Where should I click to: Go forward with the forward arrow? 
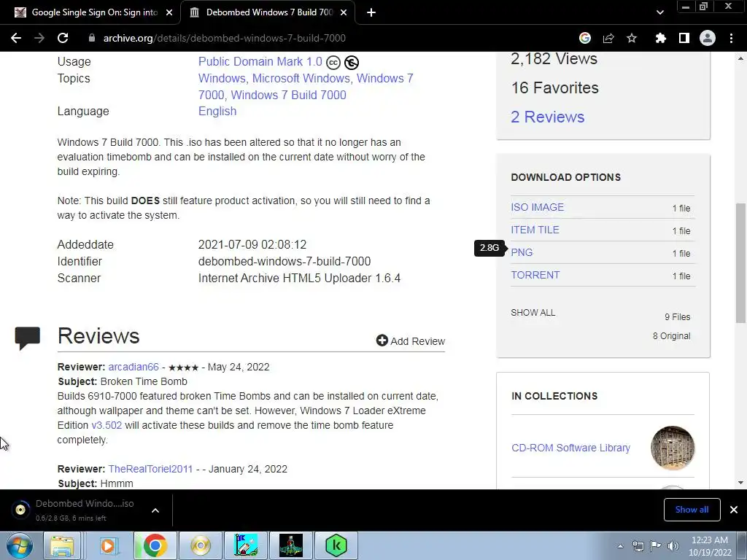tap(39, 38)
